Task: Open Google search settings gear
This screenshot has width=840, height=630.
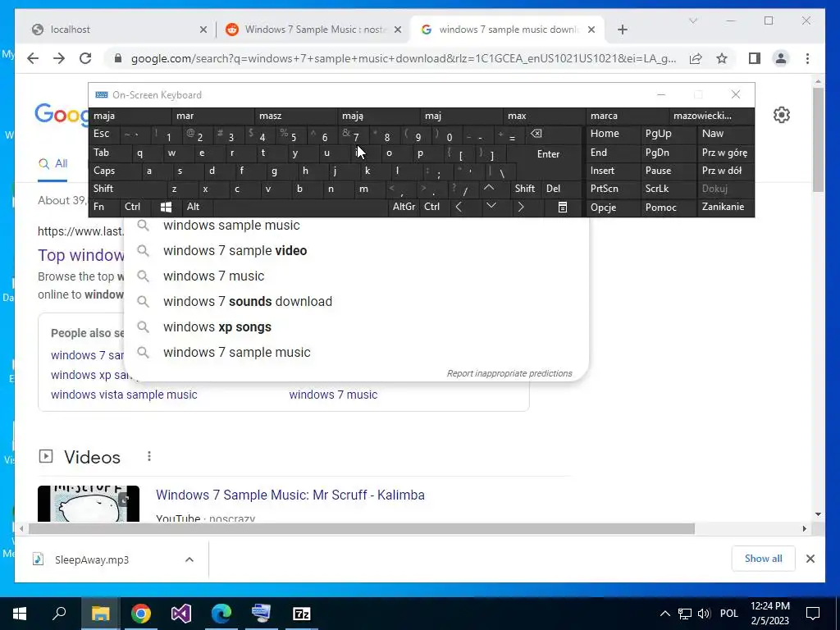Action: pos(782,115)
